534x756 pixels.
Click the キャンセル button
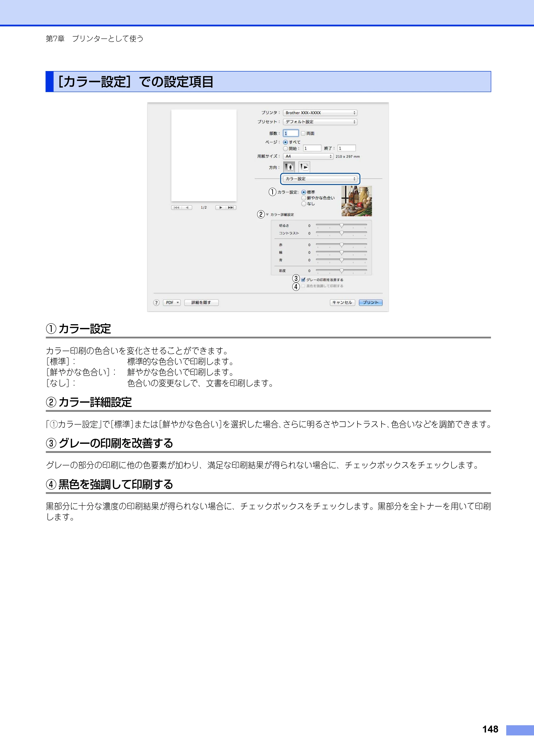point(342,303)
